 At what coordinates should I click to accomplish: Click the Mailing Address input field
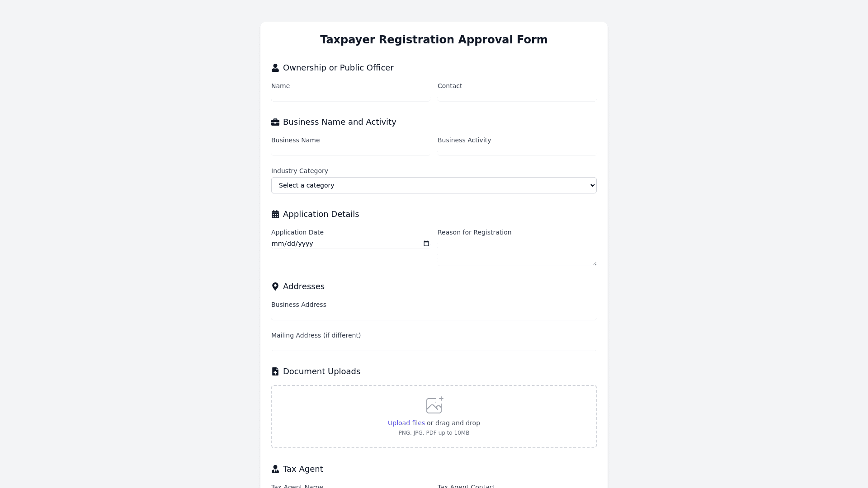click(434, 346)
